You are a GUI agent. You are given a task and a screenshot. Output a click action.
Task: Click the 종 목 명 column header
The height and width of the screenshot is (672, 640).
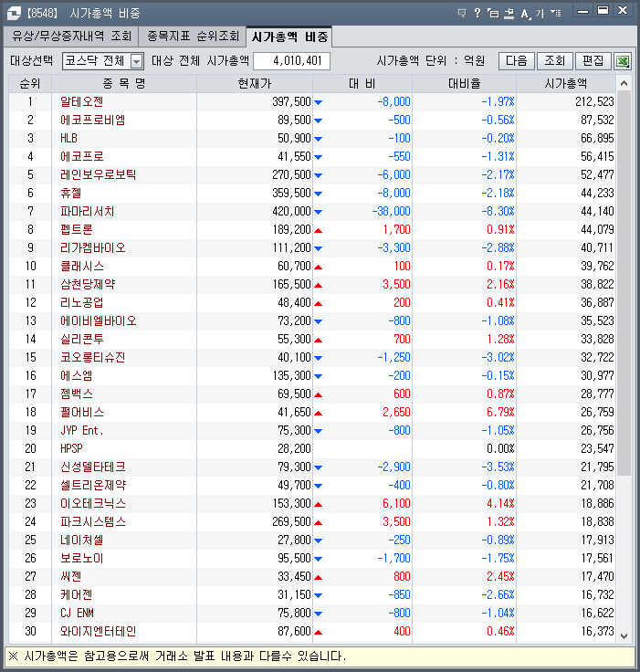point(124,84)
